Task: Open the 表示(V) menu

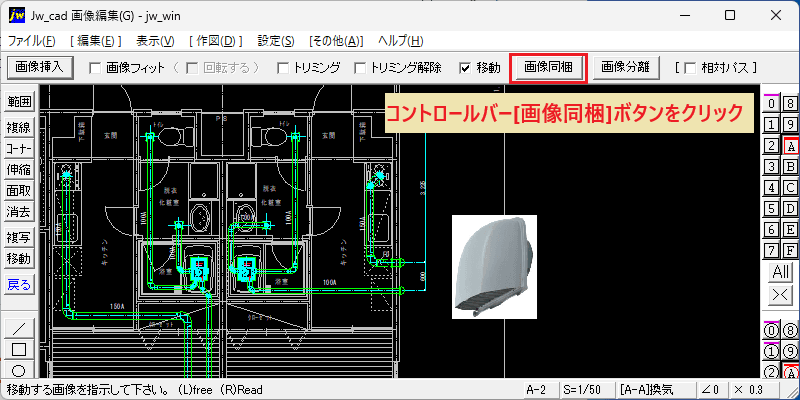Action: coord(156,41)
